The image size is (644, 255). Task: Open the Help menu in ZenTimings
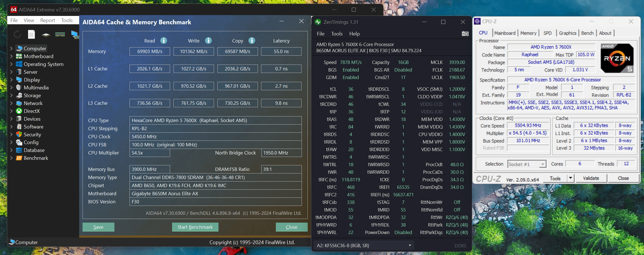point(354,34)
